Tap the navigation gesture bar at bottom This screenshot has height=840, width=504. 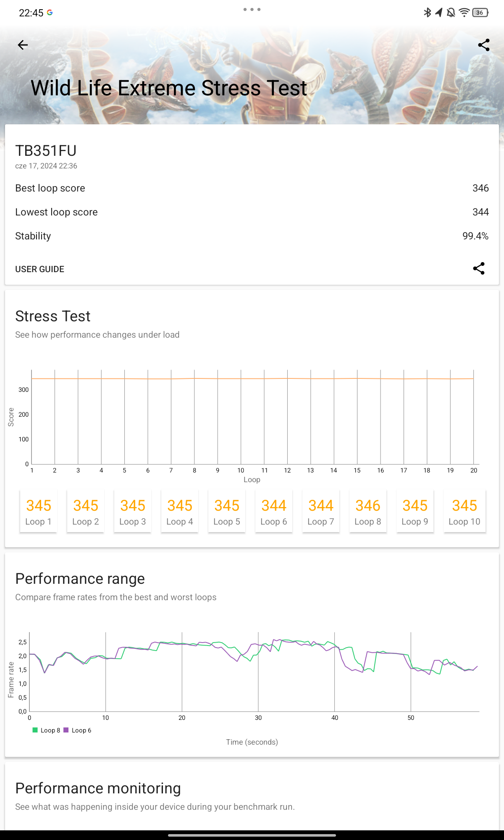pyautogui.click(x=252, y=835)
